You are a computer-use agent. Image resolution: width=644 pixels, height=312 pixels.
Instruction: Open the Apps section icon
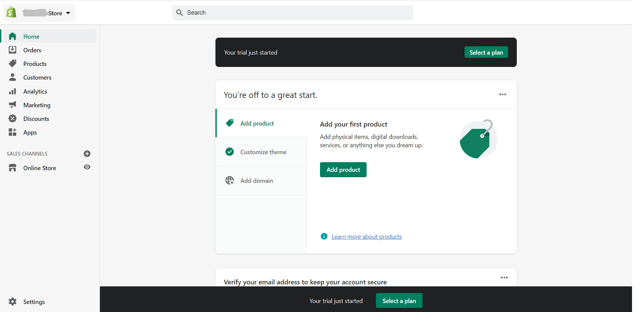(x=12, y=132)
